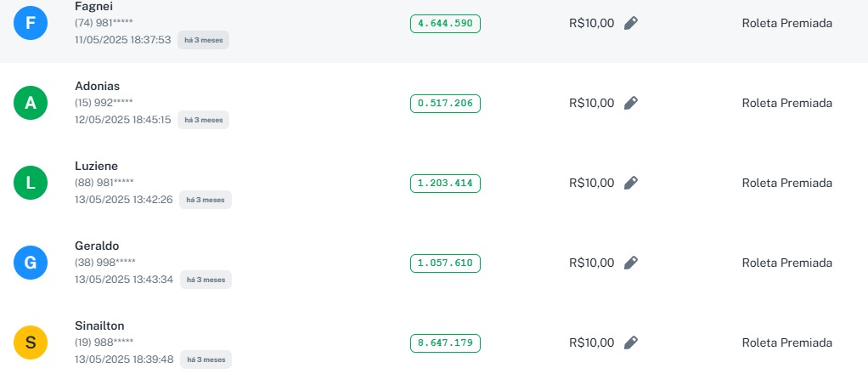Viewport: 868px width, 385px height.
Task: Open the winner name Geraldo
Action: [x=97, y=246]
